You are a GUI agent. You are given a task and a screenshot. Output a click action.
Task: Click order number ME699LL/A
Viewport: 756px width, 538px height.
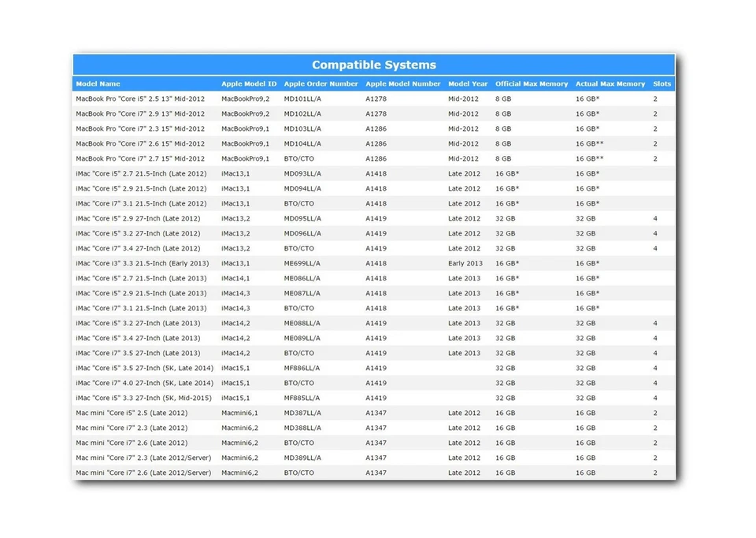(302, 264)
